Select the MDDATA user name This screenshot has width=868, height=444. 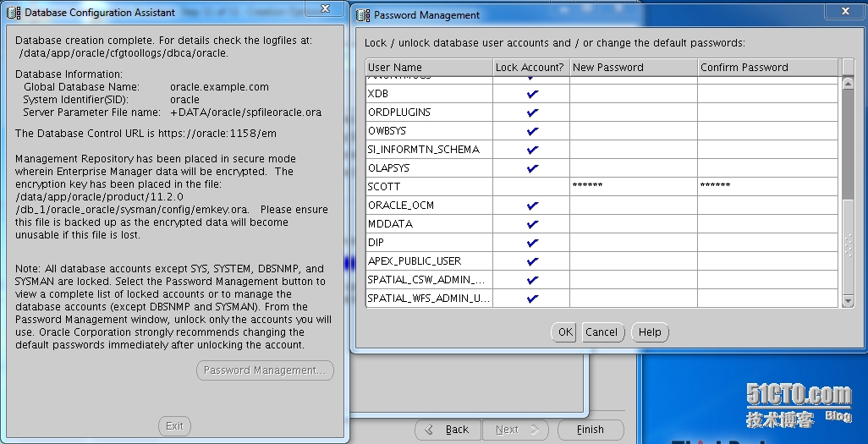429,223
